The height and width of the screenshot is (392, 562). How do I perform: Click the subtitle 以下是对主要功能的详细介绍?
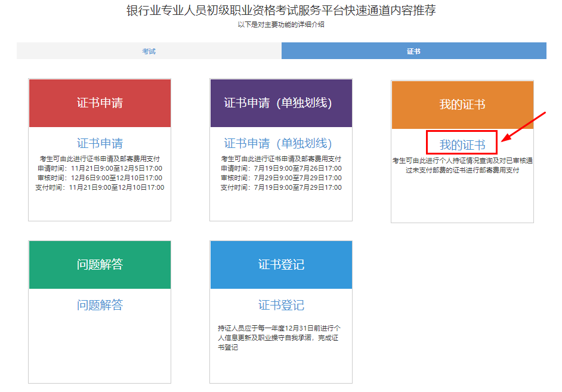click(281, 24)
